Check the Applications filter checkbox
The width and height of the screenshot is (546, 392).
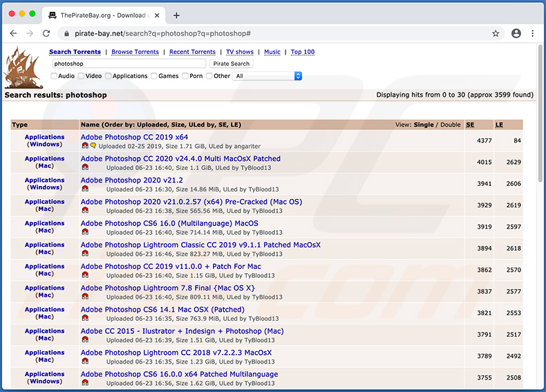[109, 76]
